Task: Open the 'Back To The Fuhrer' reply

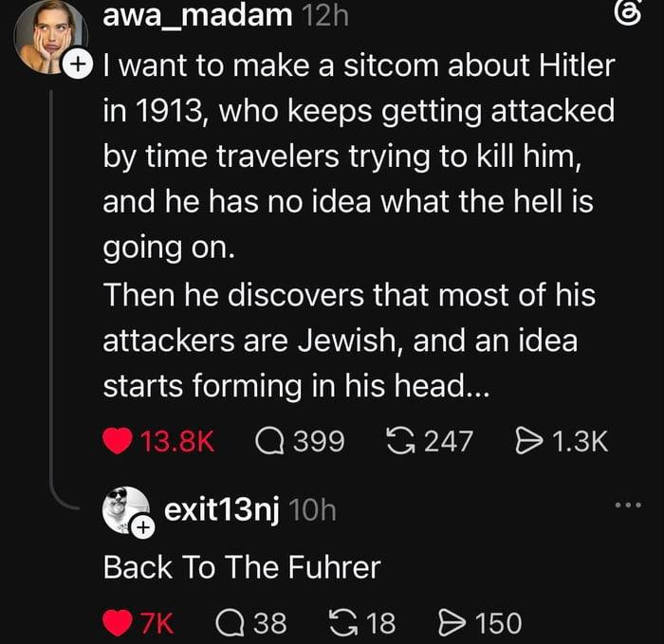Action: [242, 567]
